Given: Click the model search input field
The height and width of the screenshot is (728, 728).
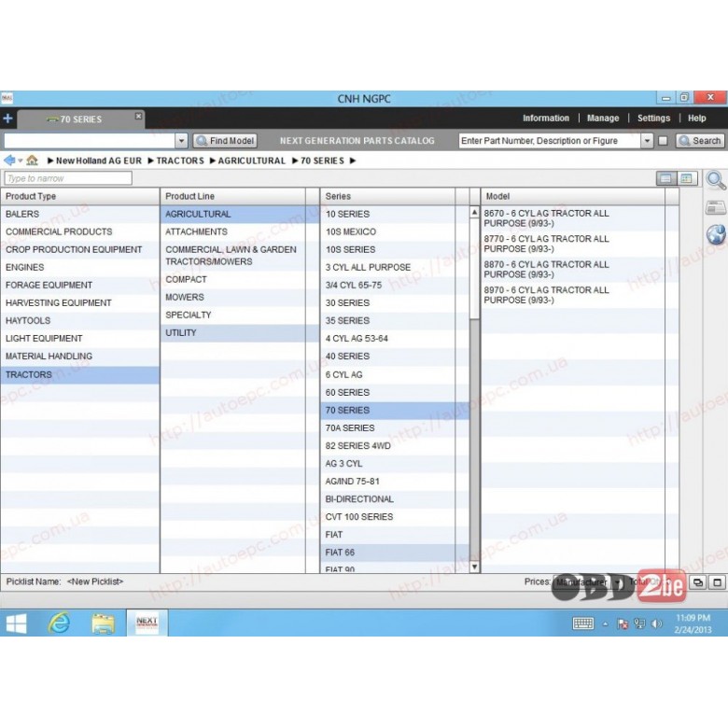Looking at the screenshot, I should (90, 141).
